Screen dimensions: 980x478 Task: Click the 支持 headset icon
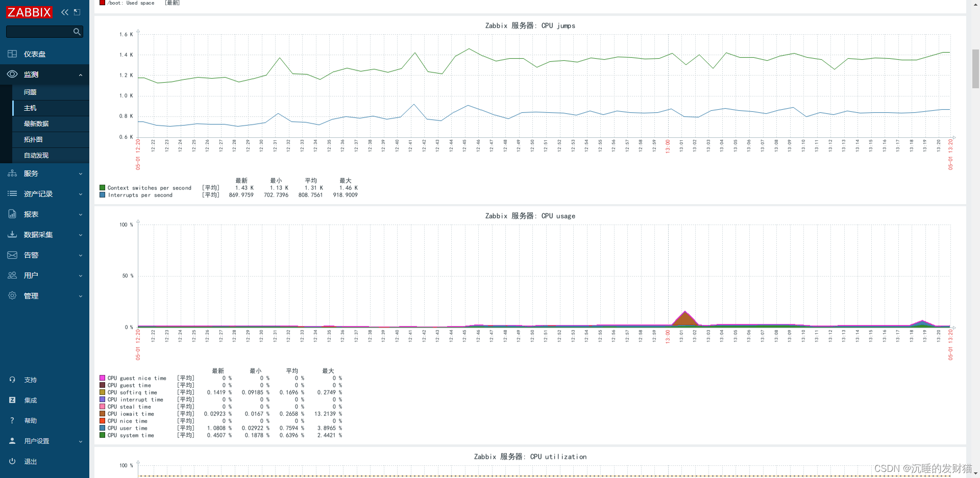tap(12, 380)
